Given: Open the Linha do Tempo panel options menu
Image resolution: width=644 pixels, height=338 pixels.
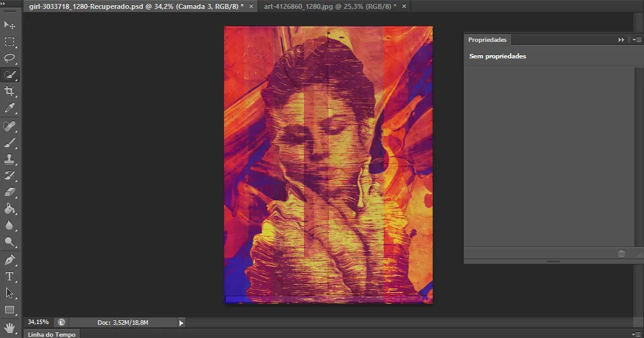Looking at the screenshot, I should click(x=636, y=334).
